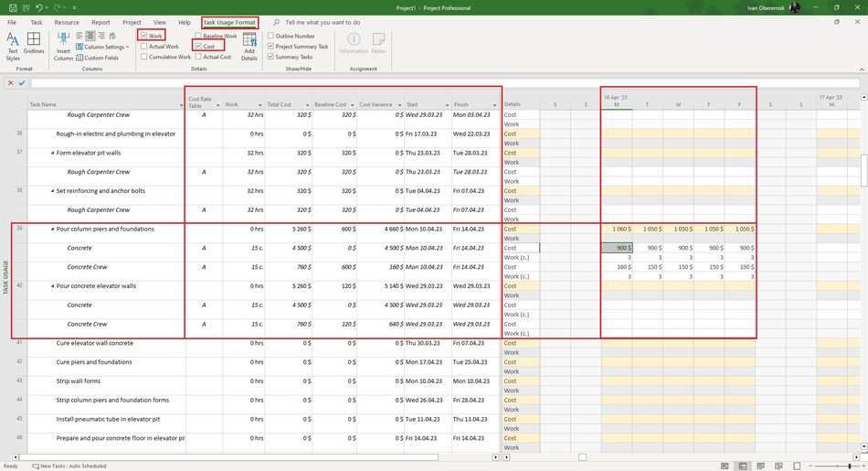The height and width of the screenshot is (471, 868).
Task: Open Cost Rate Table column filter arrow
Action: 217,105
